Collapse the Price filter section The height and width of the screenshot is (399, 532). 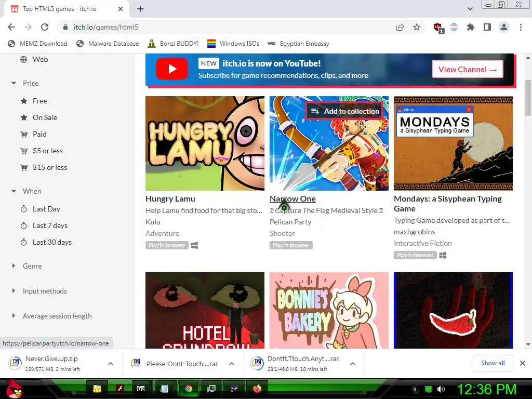(x=25, y=83)
